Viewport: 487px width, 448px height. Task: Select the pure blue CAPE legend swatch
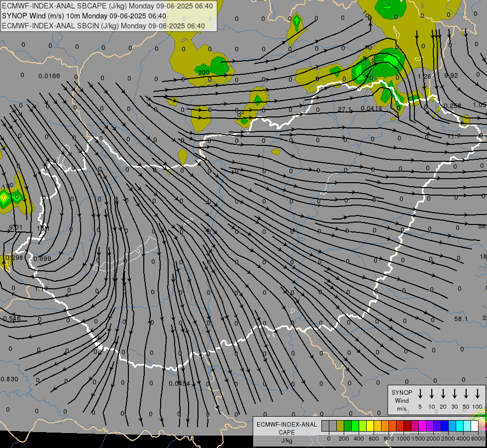click(x=445, y=426)
